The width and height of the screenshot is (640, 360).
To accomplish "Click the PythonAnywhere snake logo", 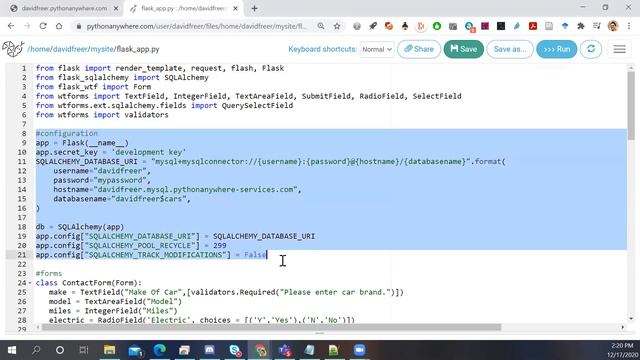I will 13,49.
